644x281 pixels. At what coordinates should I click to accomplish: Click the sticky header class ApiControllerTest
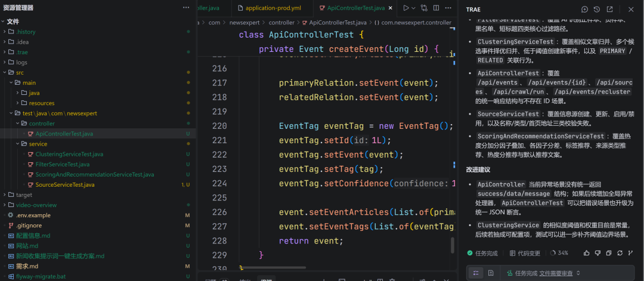click(301, 34)
